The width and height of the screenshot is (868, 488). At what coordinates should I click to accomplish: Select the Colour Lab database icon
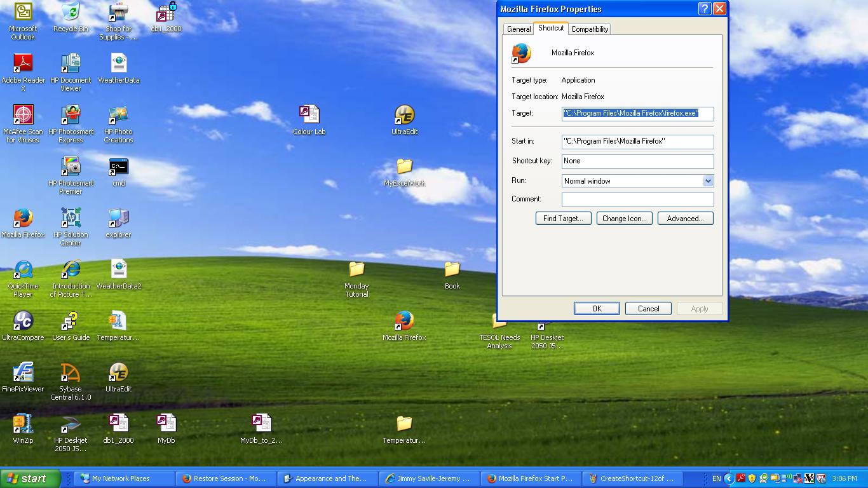click(309, 116)
